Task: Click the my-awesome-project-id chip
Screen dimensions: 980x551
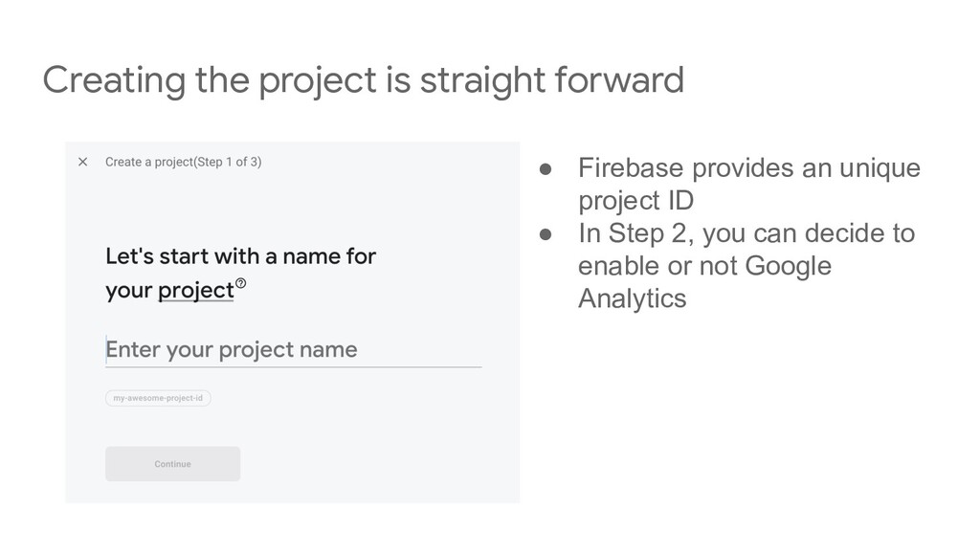Action: pyautogui.click(x=158, y=398)
